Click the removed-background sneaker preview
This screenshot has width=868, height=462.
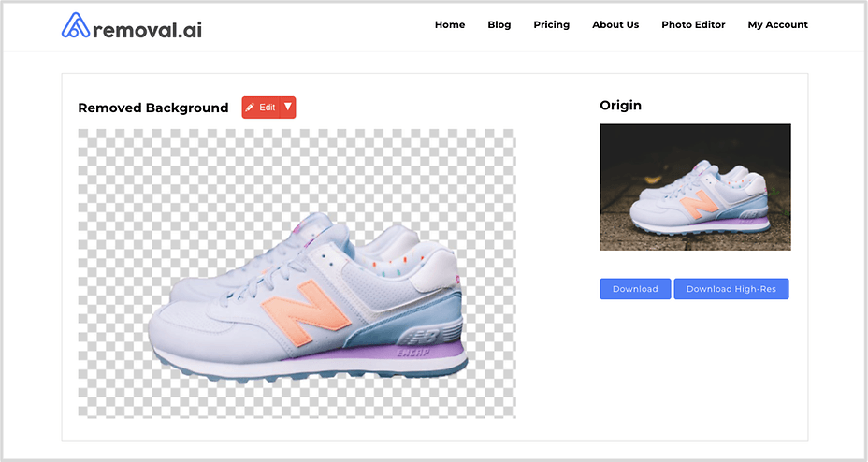coord(297,273)
